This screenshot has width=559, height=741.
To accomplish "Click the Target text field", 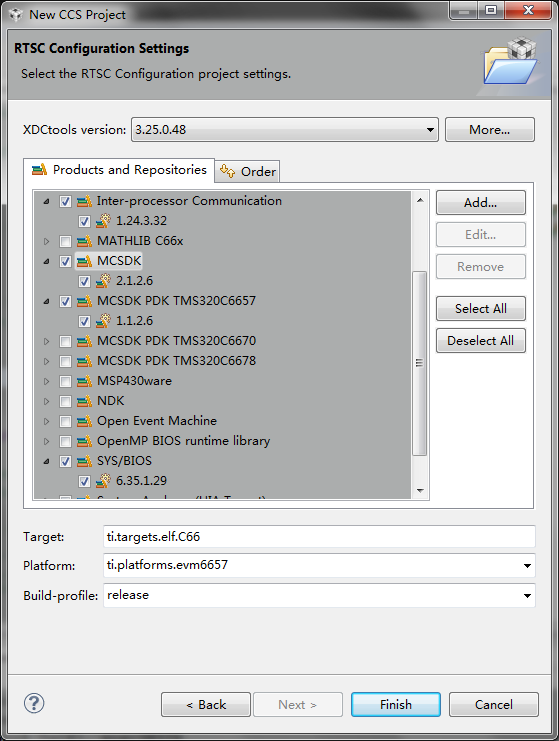I will tap(319, 536).
